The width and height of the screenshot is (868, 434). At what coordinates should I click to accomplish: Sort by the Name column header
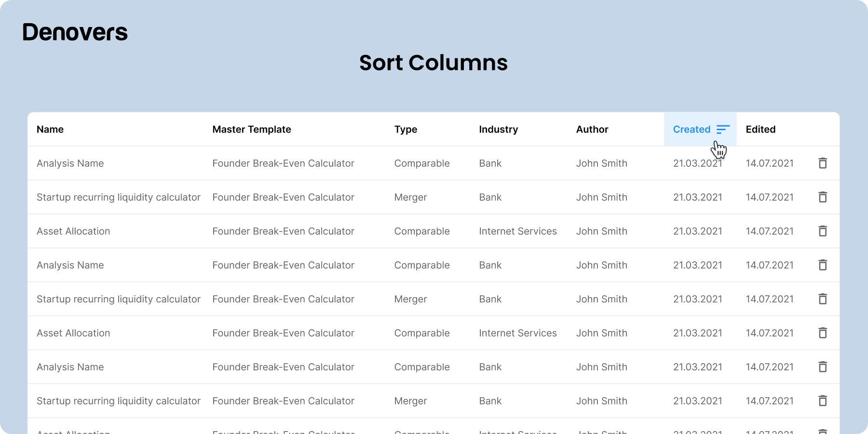(50, 129)
